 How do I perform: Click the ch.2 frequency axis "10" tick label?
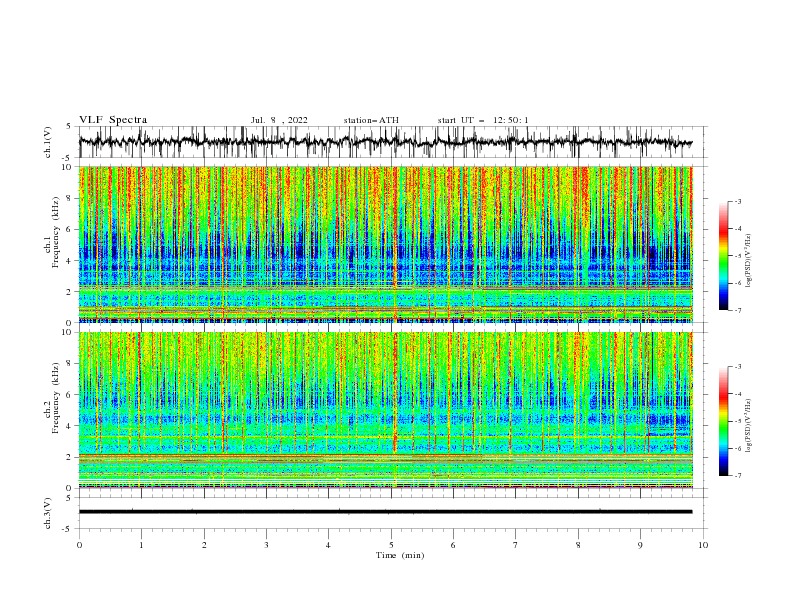coord(67,332)
